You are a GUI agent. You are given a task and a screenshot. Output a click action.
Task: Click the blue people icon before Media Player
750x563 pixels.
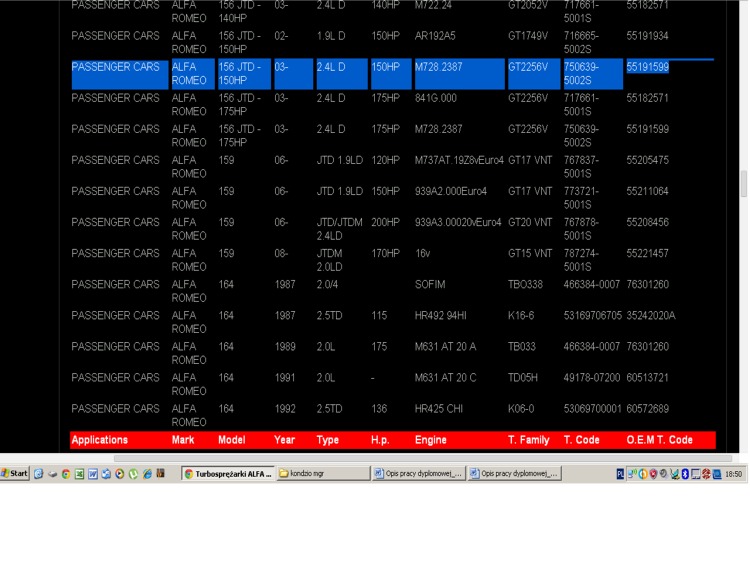pos(106,474)
